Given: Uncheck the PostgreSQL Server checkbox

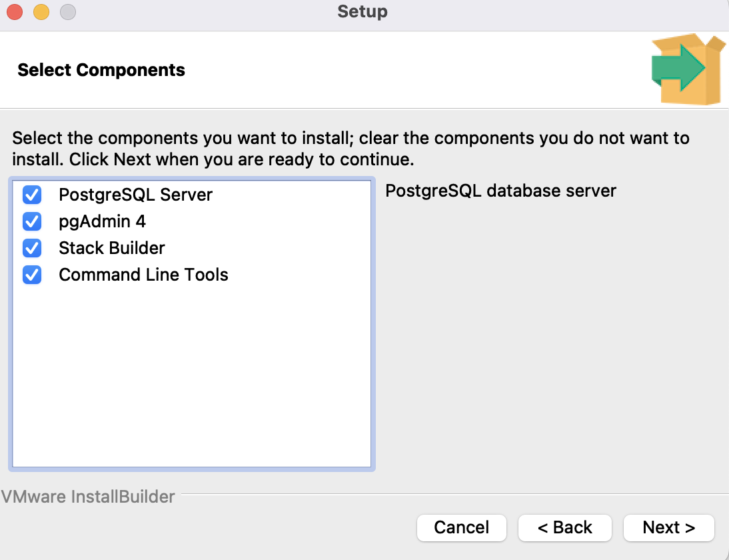Looking at the screenshot, I should point(32,195).
